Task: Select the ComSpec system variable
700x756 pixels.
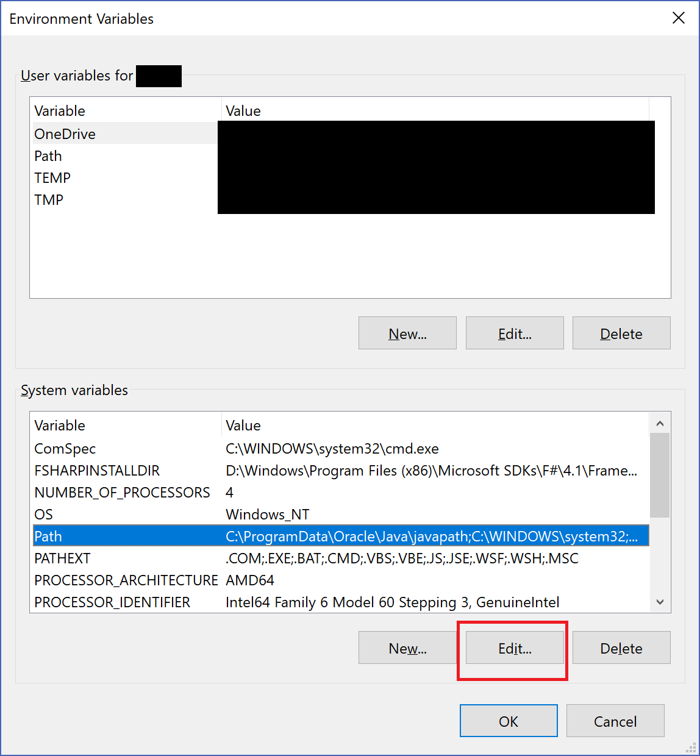Action: tap(65, 449)
